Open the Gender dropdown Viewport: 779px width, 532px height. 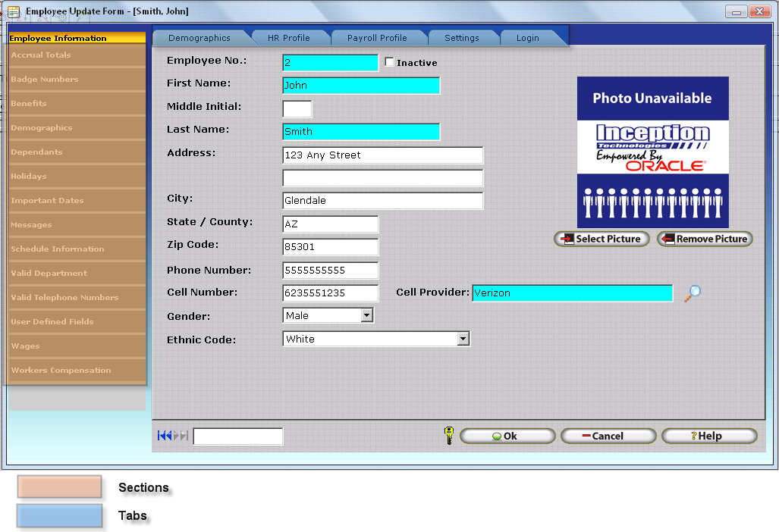pos(367,315)
